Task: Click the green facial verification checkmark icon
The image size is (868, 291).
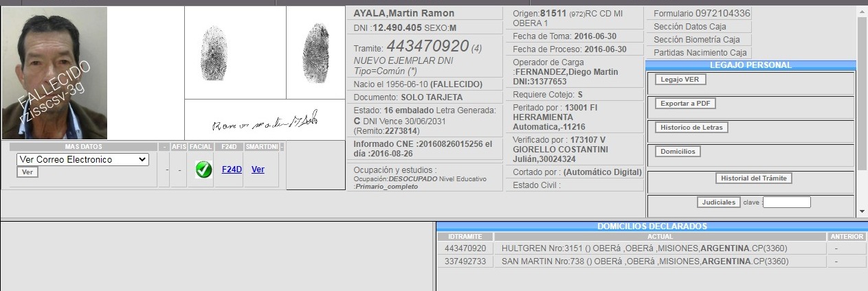Action: point(203,170)
